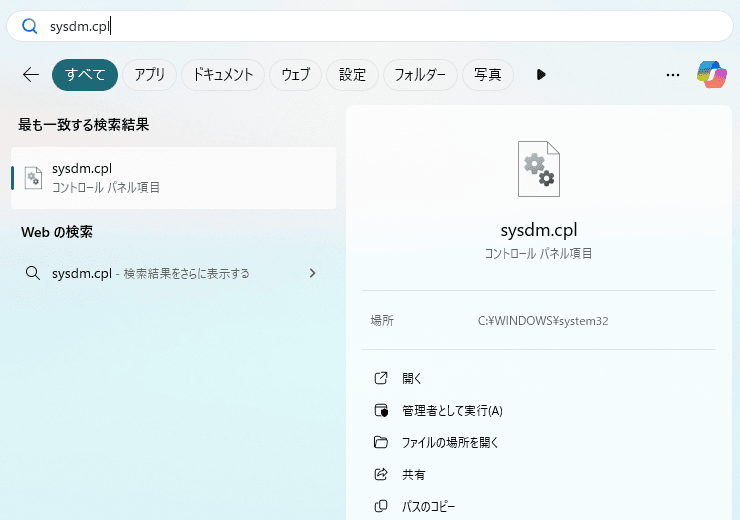The height and width of the screenshot is (520, 740).
Task: Click 開く to open the item
Action: click(x=412, y=378)
